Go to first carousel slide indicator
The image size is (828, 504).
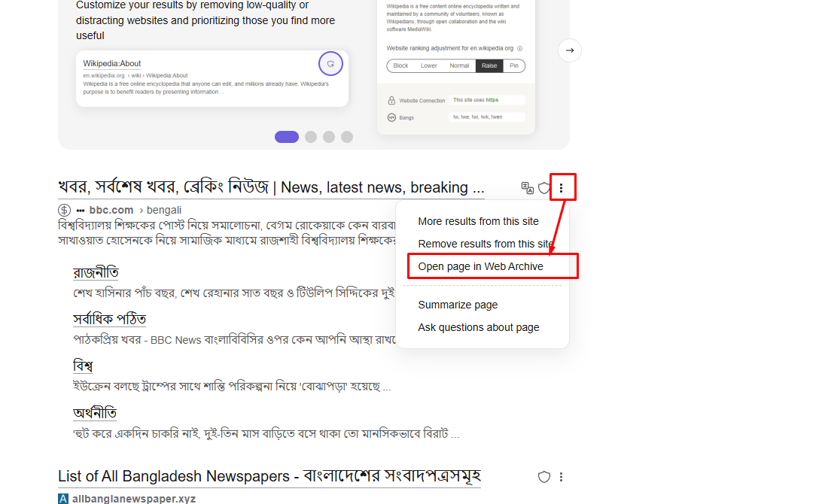(x=287, y=137)
